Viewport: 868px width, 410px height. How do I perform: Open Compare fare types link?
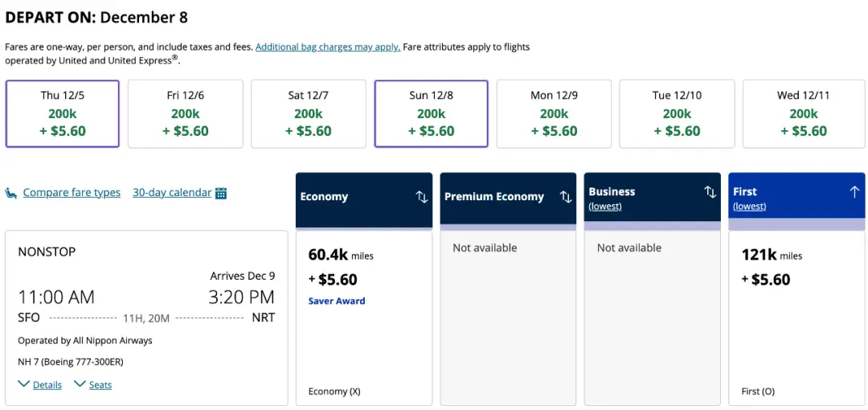point(72,193)
